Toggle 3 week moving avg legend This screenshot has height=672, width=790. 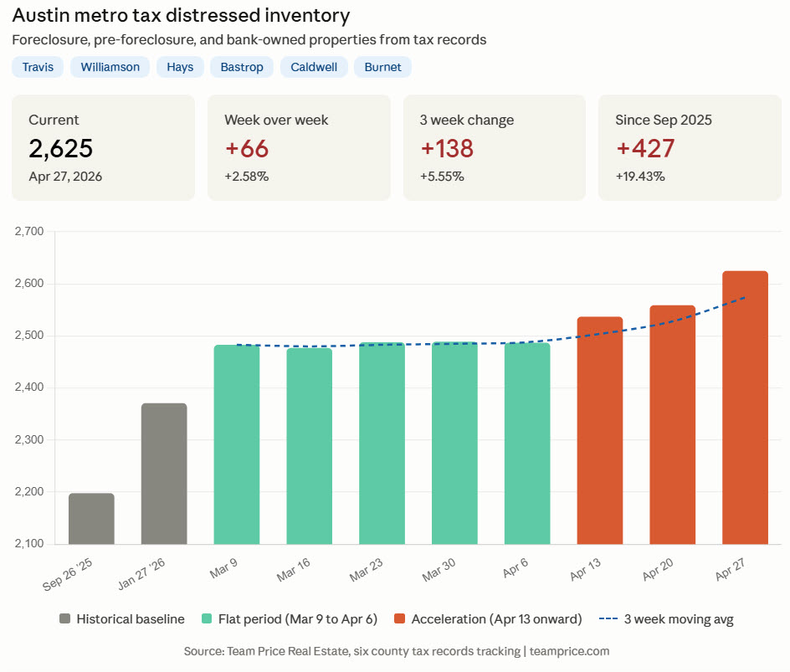tap(610, 619)
